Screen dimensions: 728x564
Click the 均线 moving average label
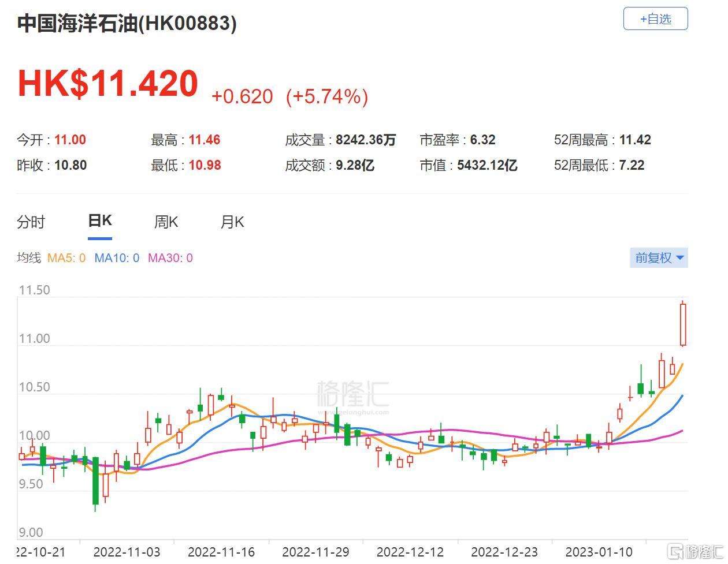click(29, 258)
